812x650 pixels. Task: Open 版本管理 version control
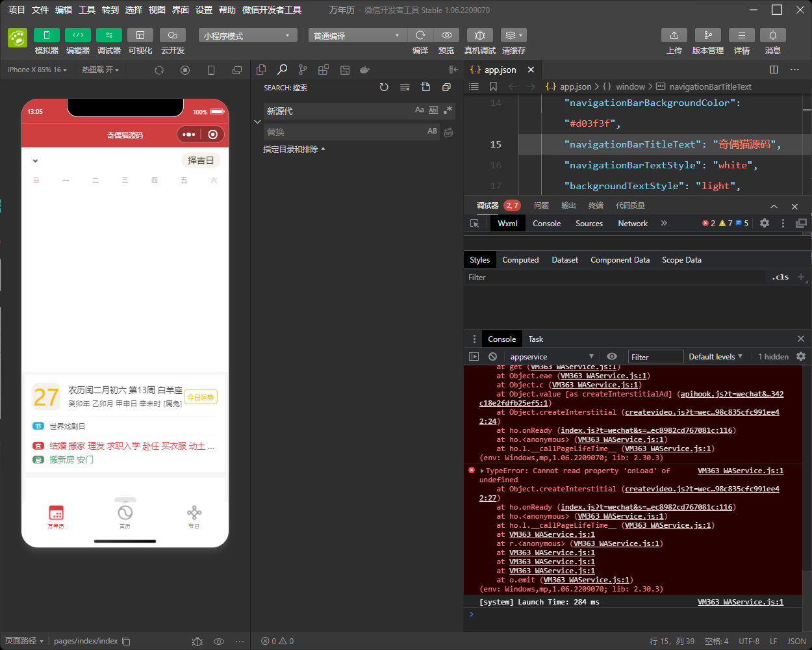pyautogui.click(x=708, y=35)
